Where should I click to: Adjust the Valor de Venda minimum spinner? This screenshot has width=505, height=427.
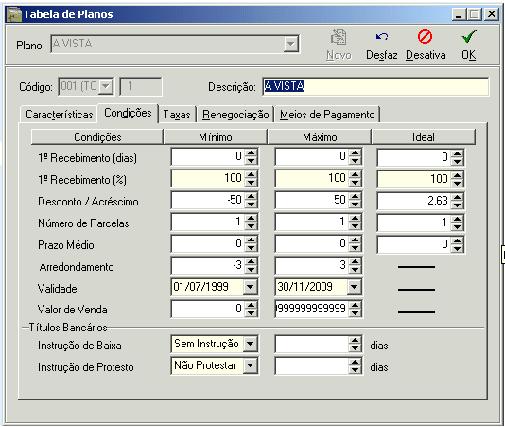coord(251,309)
